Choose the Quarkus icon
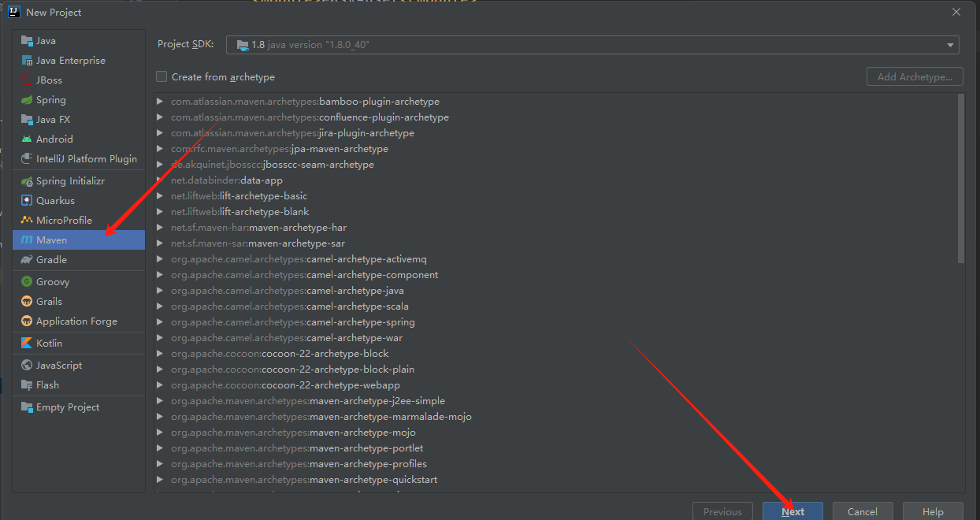 [27, 201]
